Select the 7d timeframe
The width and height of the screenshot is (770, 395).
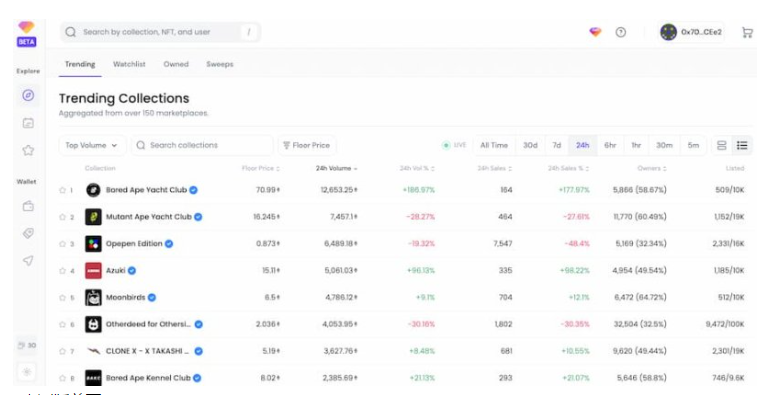tap(556, 145)
